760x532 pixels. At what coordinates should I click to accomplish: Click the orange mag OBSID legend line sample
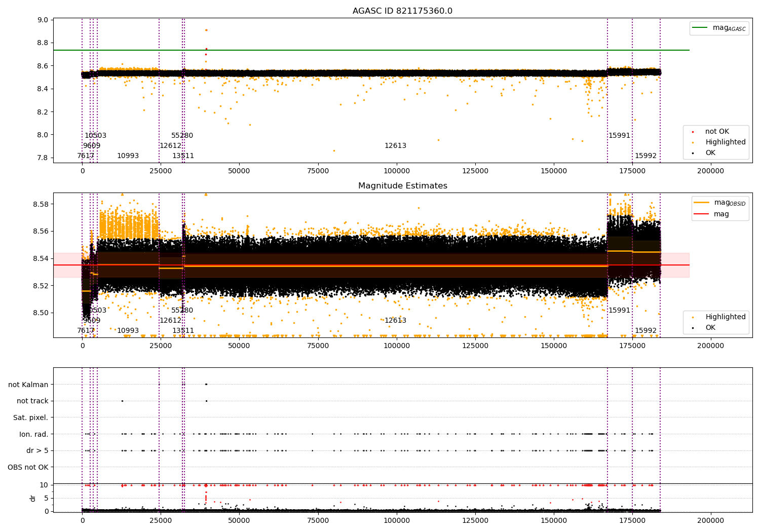tap(702, 203)
